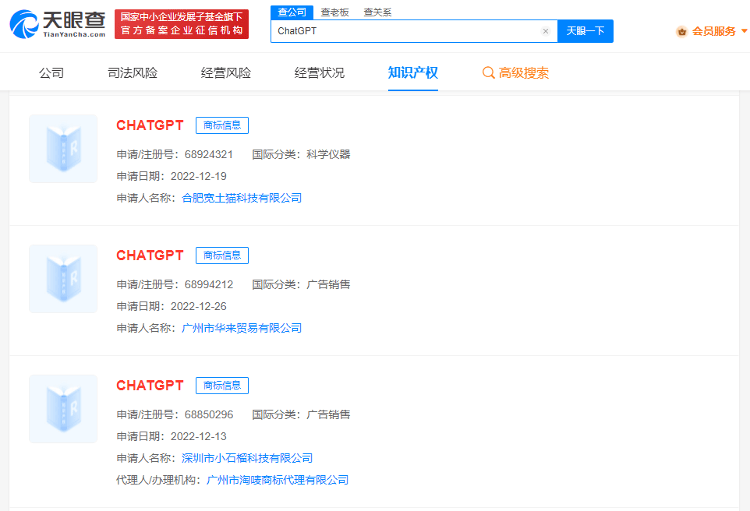This screenshot has width=750, height=511.
Task: Select registration number 68994212 text
Action: pyautogui.click(x=209, y=285)
